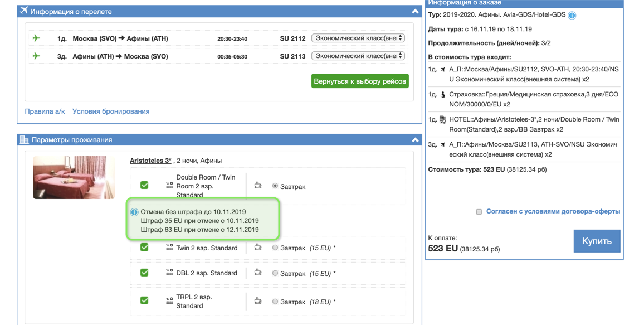Click the hotel building icon in order summary
Image resolution: width=644 pixels, height=325 pixels.
[443, 119]
